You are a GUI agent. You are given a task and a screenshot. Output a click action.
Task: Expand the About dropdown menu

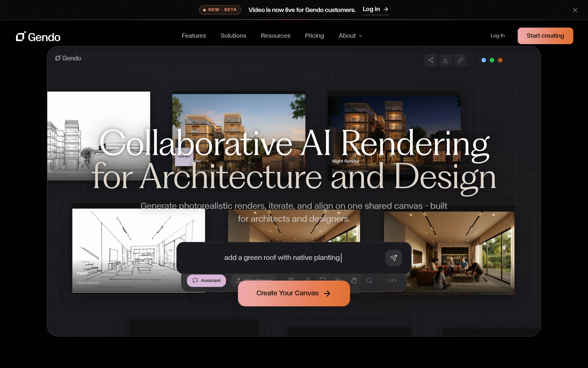[x=350, y=36]
